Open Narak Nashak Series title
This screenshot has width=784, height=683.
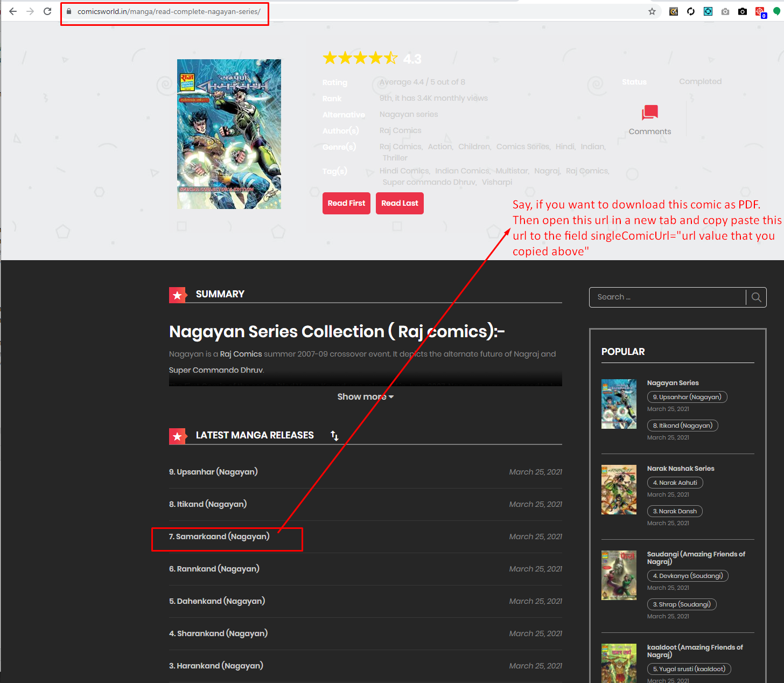pyautogui.click(x=681, y=469)
